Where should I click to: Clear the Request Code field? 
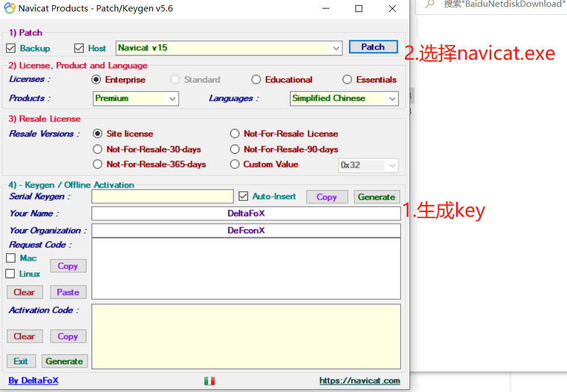[24, 292]
